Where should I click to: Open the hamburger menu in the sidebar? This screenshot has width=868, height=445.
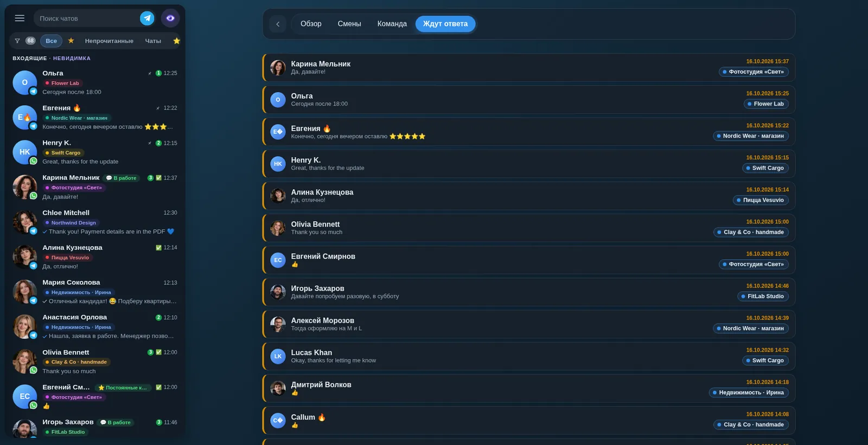pyautogui.click(x=20, y=18)
